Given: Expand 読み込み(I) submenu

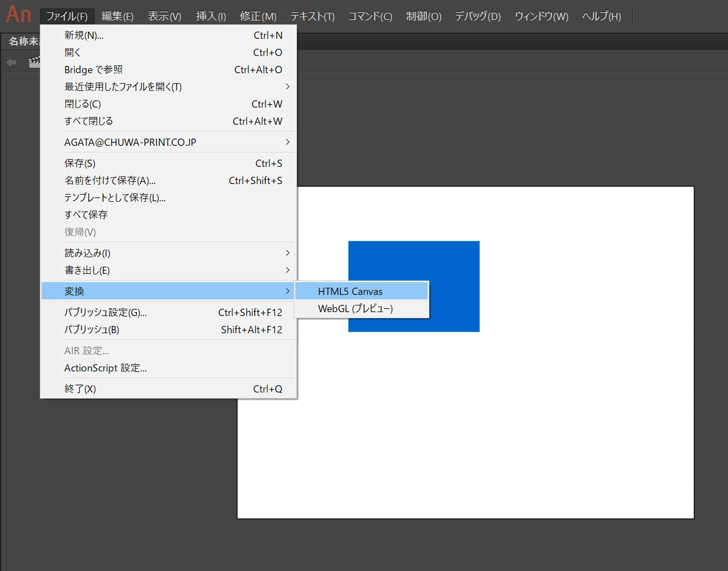Looking at the screenshot, I should [x=169, y=253].
